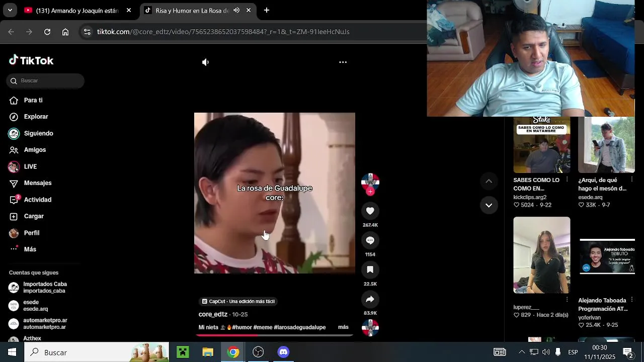Open the video's three-dot options menu
The width and height of the screenshot is (644, 362).
(343, 62)
